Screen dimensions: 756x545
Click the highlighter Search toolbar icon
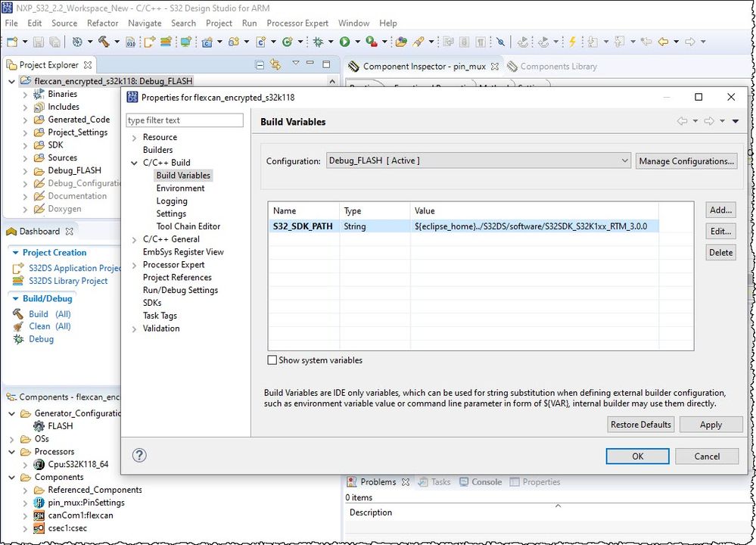[x=418, y=42]
